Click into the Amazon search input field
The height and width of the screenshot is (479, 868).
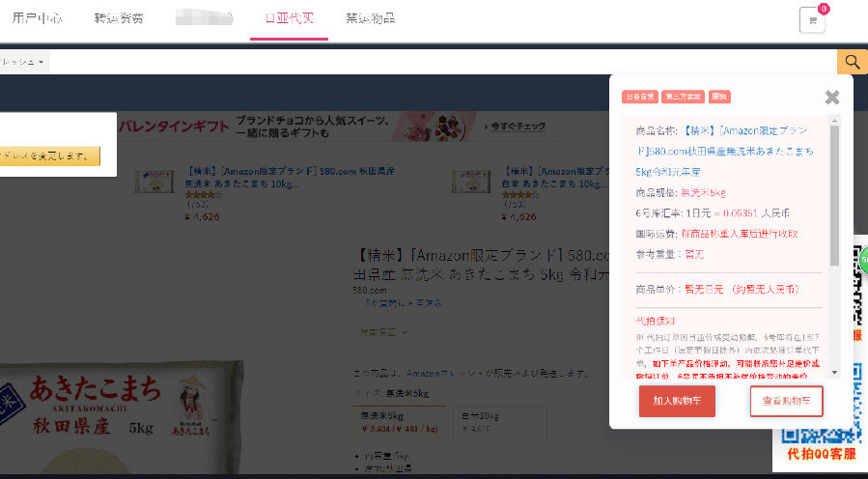click(x=443, y=62)
